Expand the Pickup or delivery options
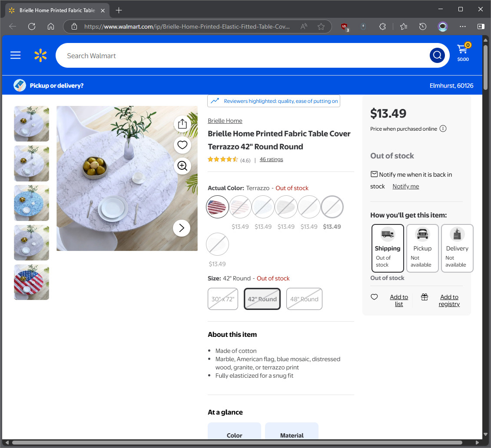 (49, 86)
